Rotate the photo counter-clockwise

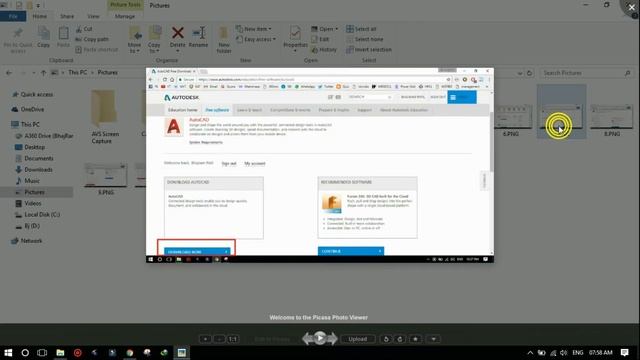[x=386, y=339]
